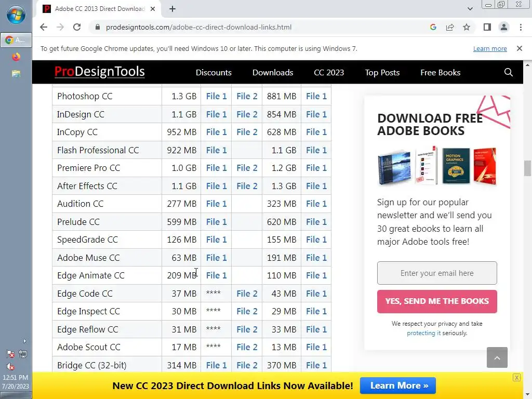Image resolution: width=532 pixels, height=399 pixels.
Task: Open the Downloads menu
Action: (x=273, y=73)
